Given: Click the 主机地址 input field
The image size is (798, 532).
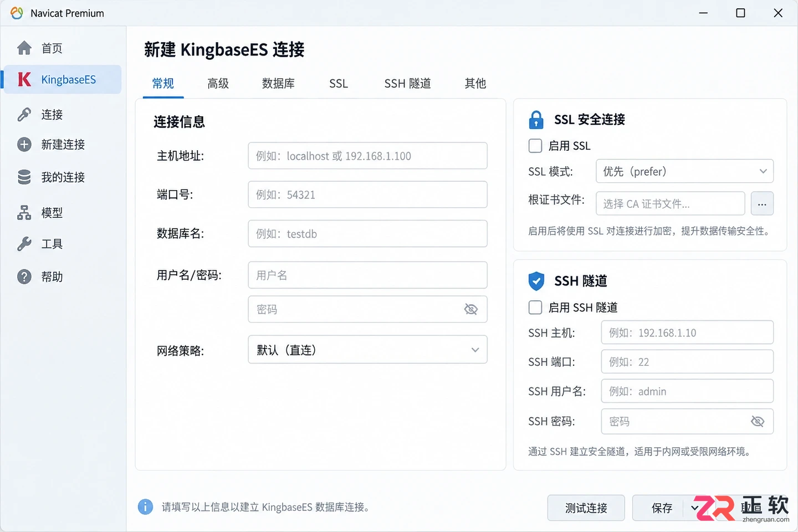Looking at the screenshot, I should pos(367,156).
